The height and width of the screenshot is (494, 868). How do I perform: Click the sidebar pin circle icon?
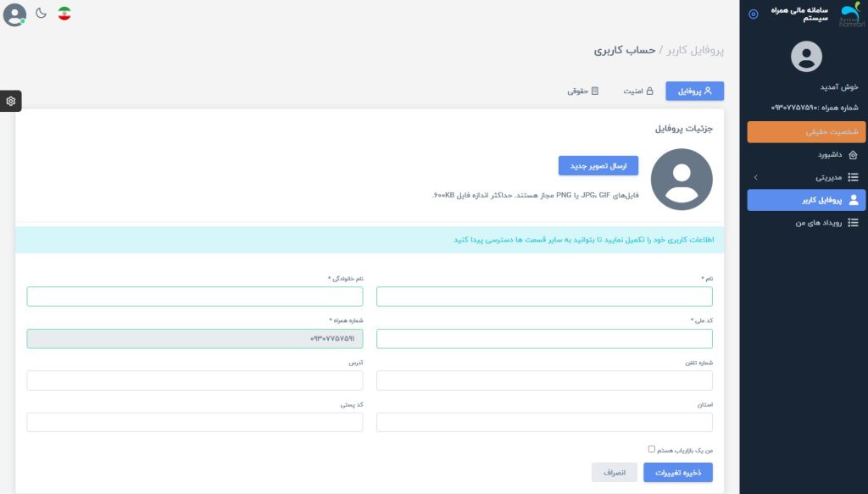[x=754, y=14]
